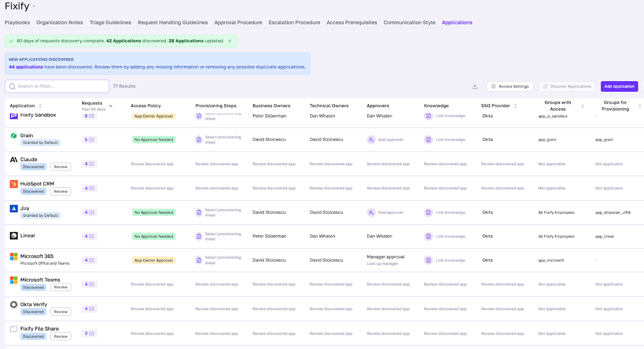The width and height of the screenshot is (644, 349).
Task: Open the Playbooks tab
Action: click(17, 23)
